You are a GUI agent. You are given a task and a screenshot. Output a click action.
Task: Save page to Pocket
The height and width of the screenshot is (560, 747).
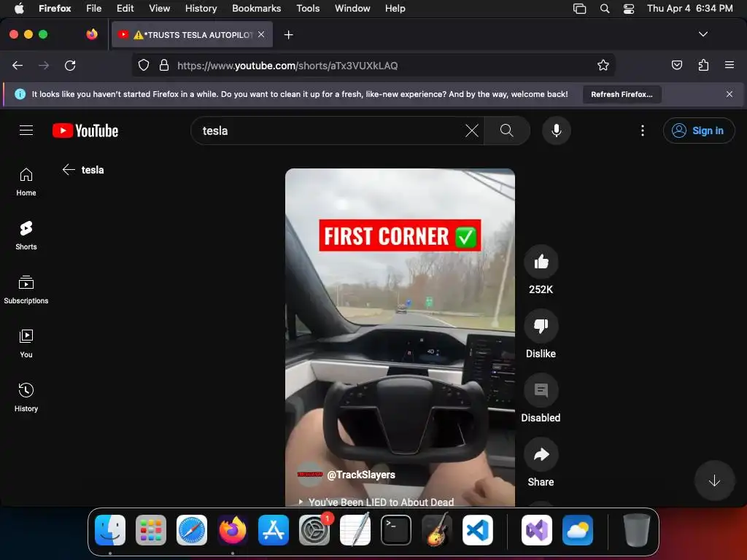676,65
